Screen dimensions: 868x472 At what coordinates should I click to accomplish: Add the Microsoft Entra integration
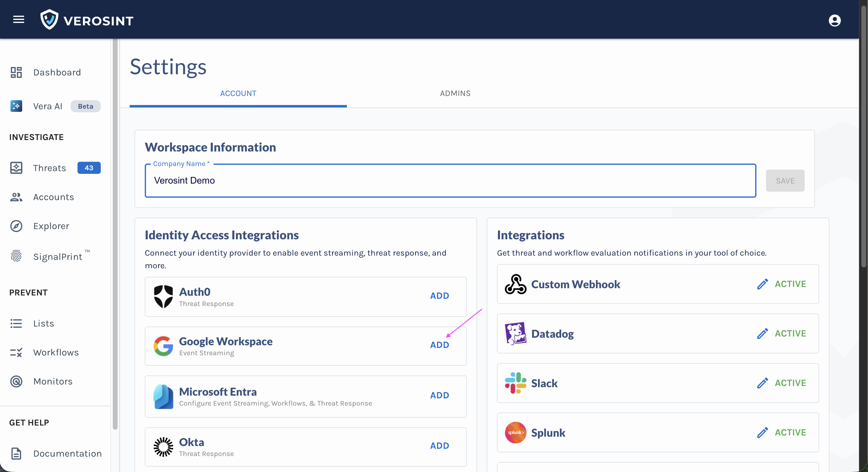(x=439, y=395)
